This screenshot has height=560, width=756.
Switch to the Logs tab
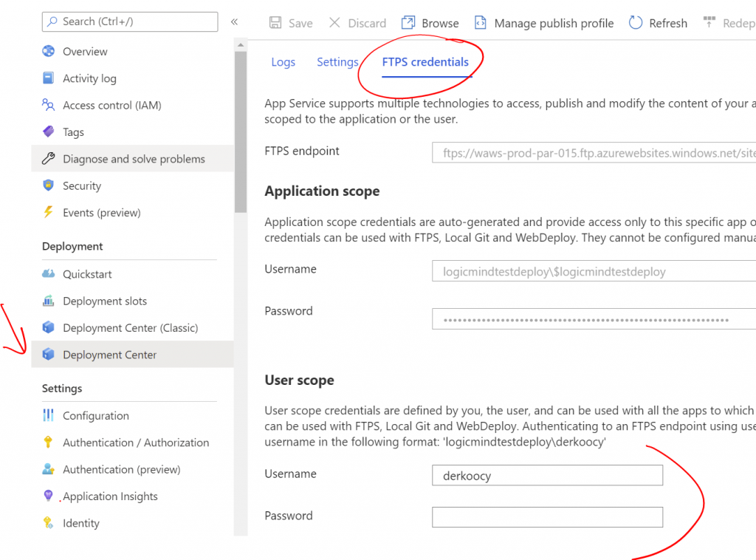tap(283, 62)
